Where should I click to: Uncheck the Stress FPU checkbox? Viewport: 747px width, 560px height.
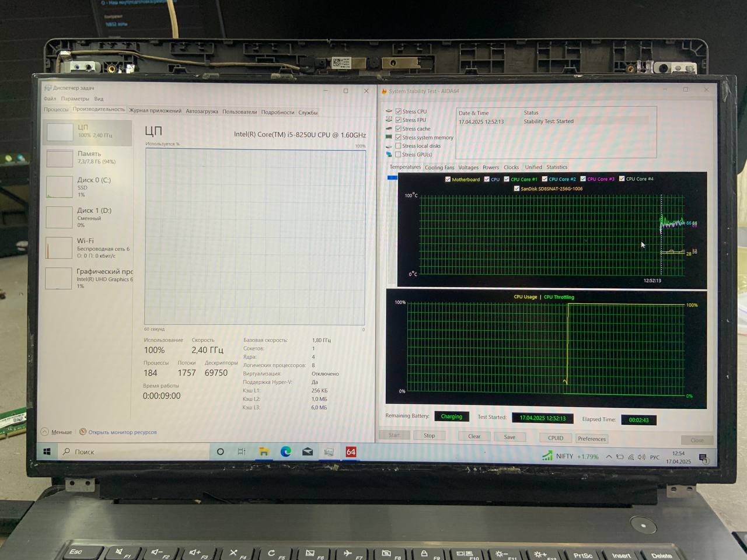pos(398,120)
